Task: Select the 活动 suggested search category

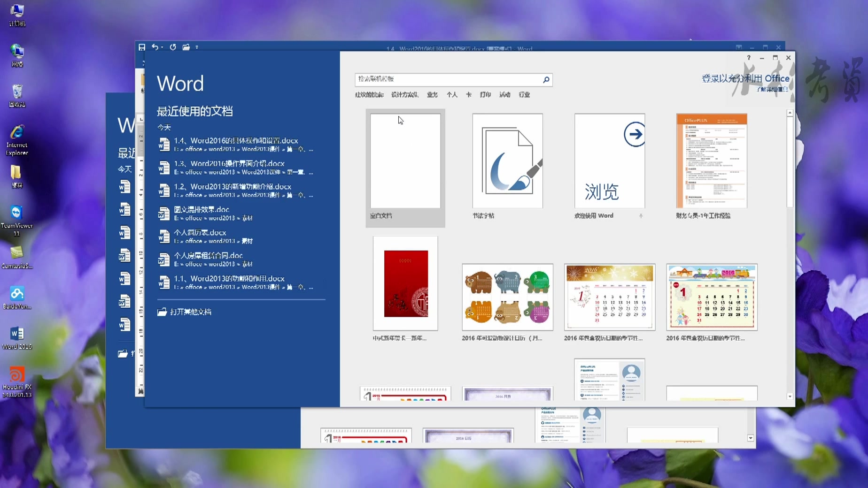Action: pyautogui.click(x=505, y=95)
